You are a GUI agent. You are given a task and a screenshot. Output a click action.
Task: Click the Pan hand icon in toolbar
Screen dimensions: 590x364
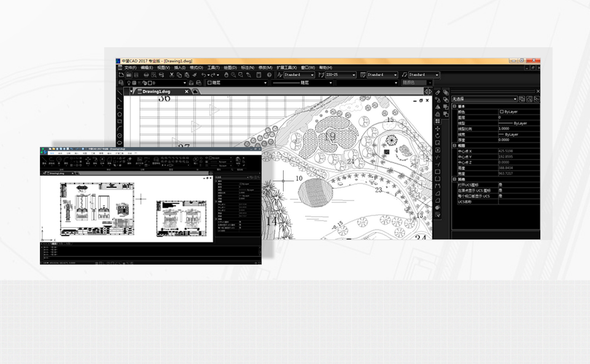point(227,75)
